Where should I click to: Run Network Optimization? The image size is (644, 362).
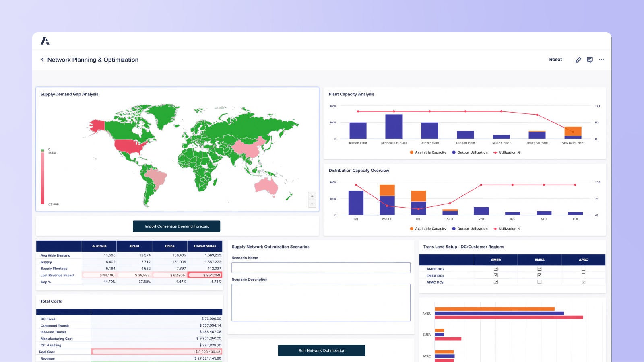coord(321,350)
